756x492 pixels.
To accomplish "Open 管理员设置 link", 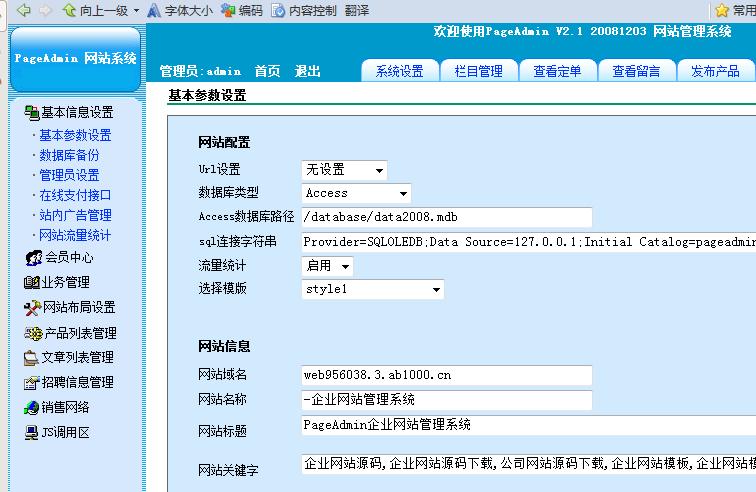I will coord(69,175).
